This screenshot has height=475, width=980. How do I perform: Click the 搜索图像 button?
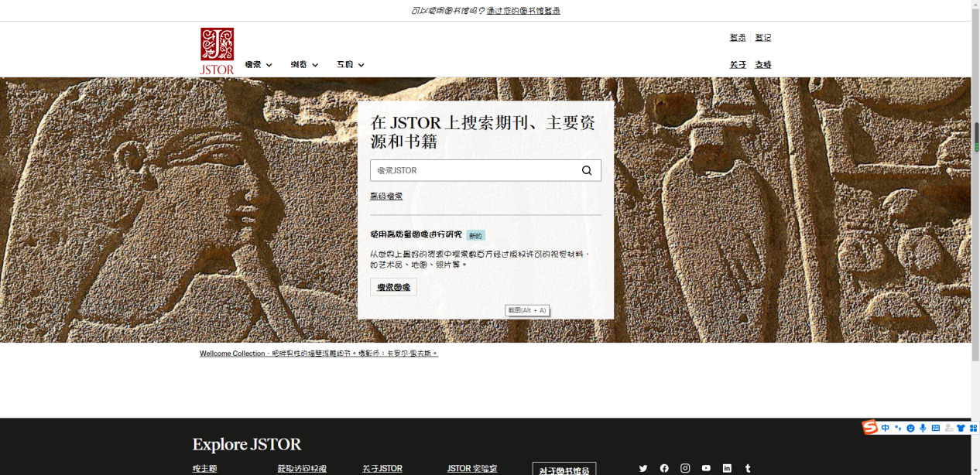pos(393,287)
